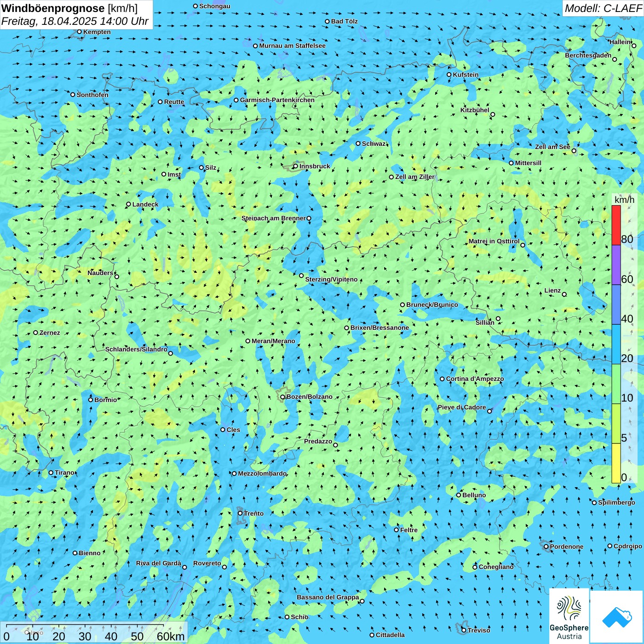Click the Bruneck/Brunico label
The height and width of the screenshot is (644, 644).
tap(432, 305)
